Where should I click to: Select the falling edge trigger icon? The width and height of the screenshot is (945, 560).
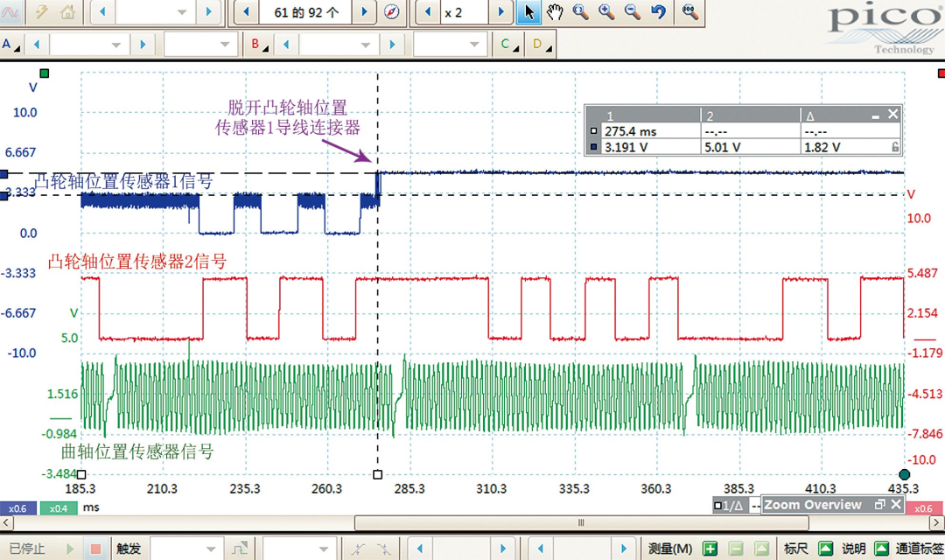pos(383,549)
